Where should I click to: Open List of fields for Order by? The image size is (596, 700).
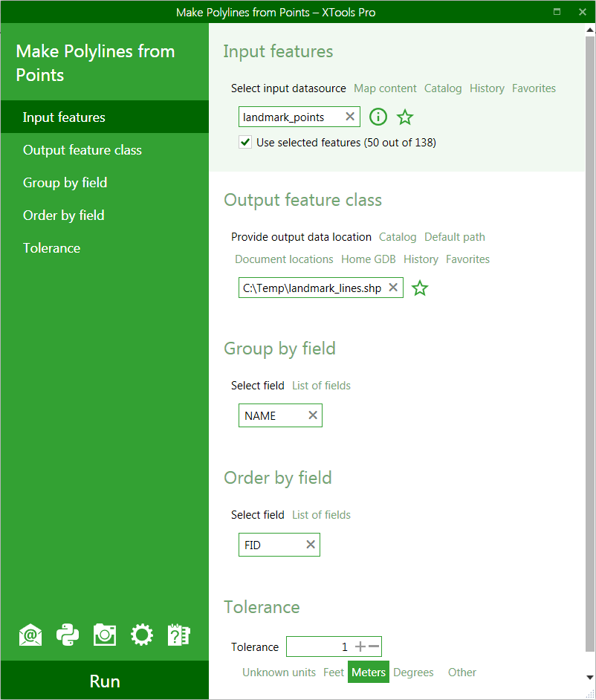coord(321,515)
